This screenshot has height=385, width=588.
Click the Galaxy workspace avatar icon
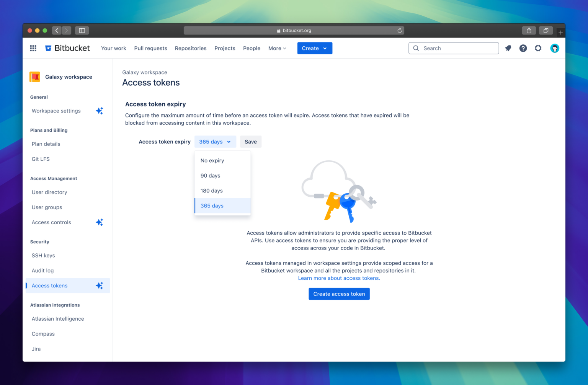35,77
